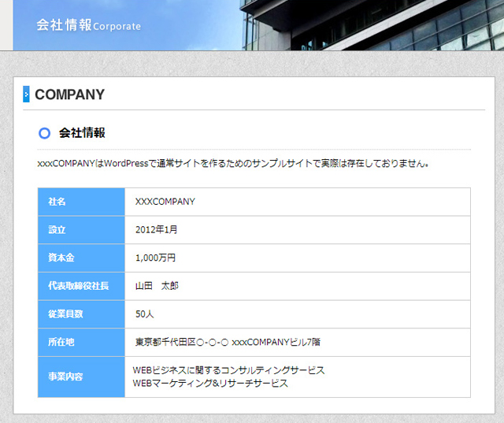The width and height of the screenshot is (504, 423).
Task: Select the 社名 row header cell
Action: coord(81,202)
